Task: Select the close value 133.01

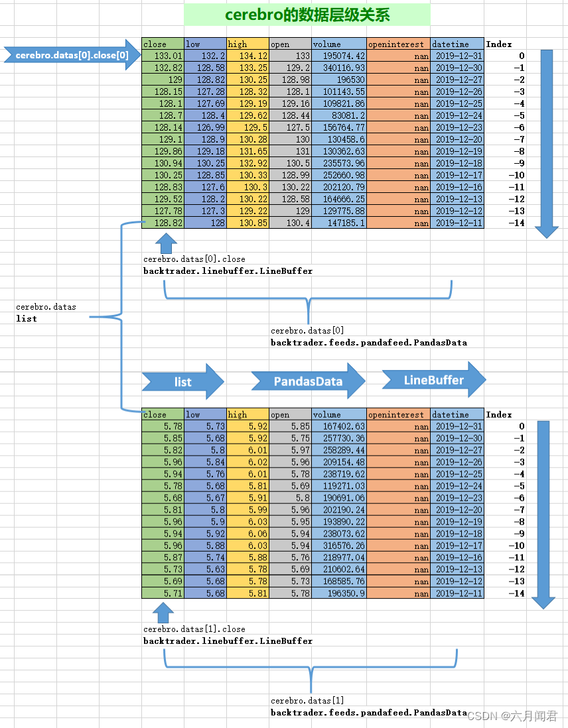Action: (163, 56)
